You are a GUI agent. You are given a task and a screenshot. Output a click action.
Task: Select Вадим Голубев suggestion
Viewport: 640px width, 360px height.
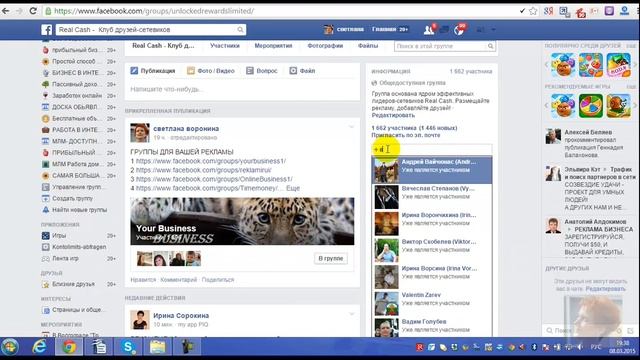click(x=432, y=327)
